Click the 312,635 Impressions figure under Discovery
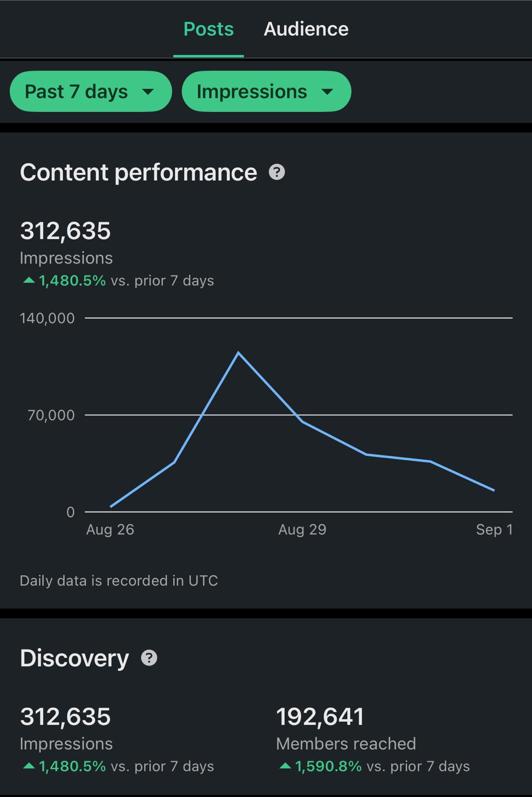The width and height of the screenshot is (532, 797). [65, 717]
